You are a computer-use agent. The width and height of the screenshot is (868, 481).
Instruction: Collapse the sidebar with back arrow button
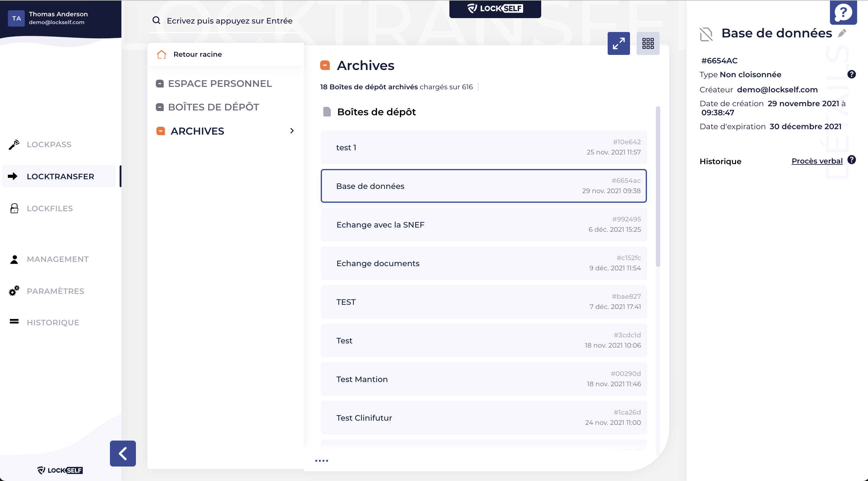click(x=123, y=454)
